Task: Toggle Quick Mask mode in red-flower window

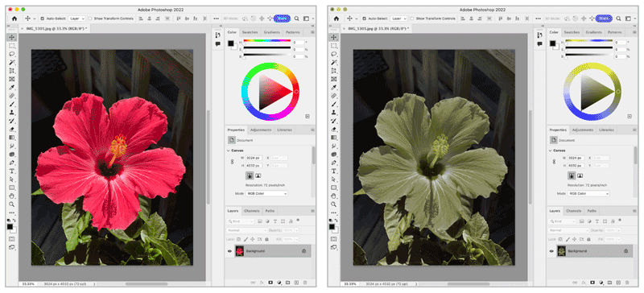Action: tap(11, 239)
